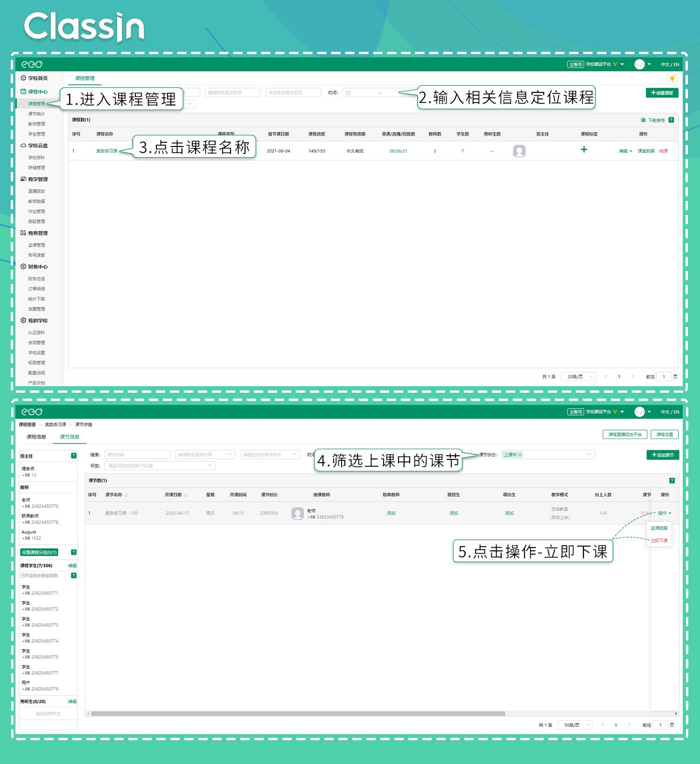The width and height of the screenshot is (700, 764).
Task: Expand the 编辑 dropdown in course row
Action: tap(625, 151)
